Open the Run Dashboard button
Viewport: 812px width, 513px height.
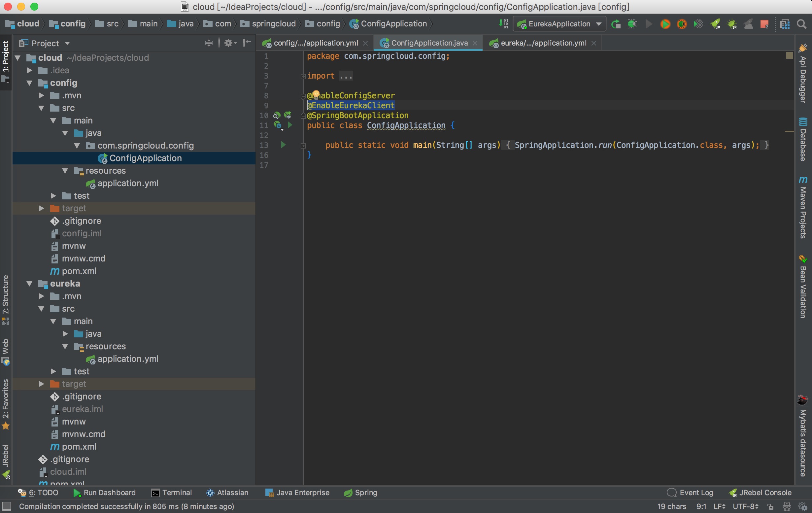105,493
